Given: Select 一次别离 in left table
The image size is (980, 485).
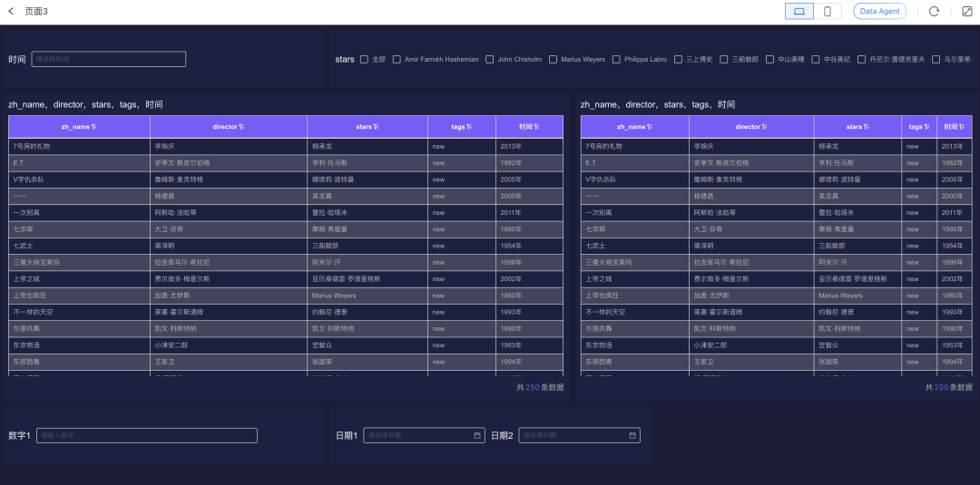Looking at the screenshot, I should (x=26, y=213).
